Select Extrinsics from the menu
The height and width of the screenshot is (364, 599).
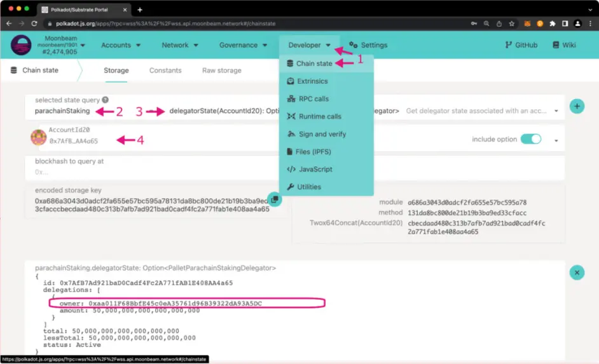click(x=326, y=81)
